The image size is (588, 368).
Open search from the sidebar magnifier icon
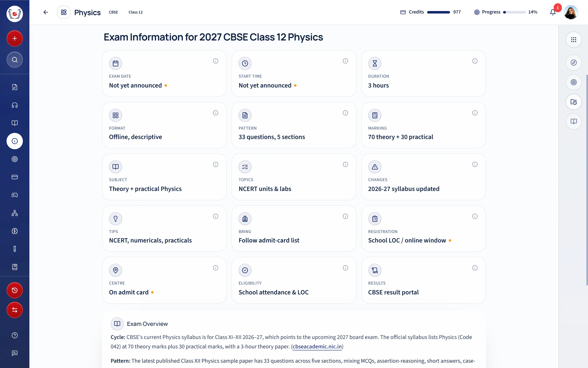tap(14, 60)
